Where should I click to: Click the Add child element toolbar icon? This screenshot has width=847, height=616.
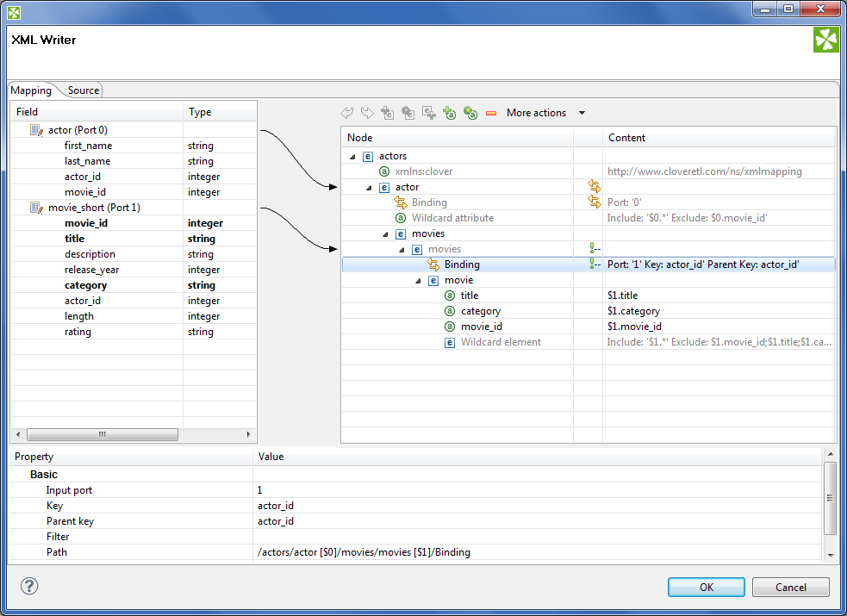(387, 112)
